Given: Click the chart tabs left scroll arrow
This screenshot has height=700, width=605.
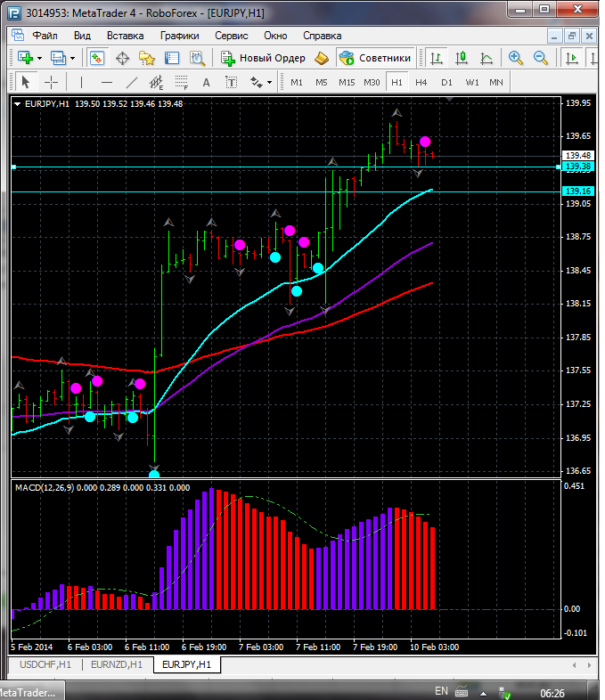Looking at the screenshot, I should coord(574,665).
